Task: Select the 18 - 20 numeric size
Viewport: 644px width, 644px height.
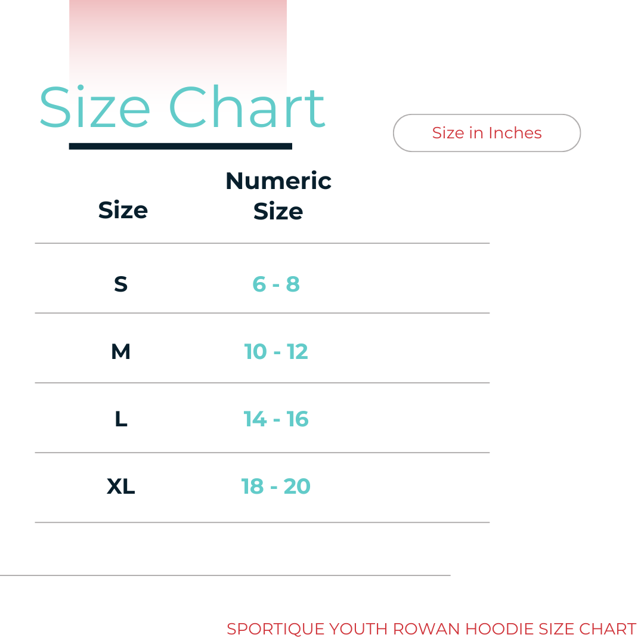Action: pos(276,487)
